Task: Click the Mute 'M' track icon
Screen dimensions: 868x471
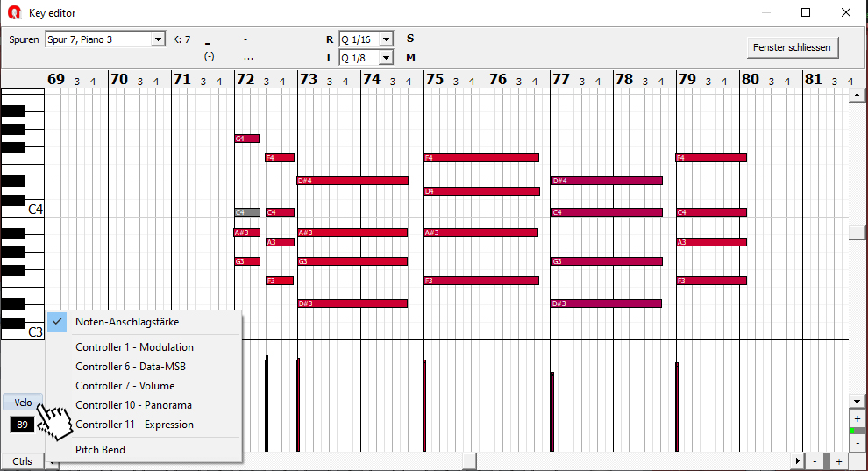Action: (x=410, y=58)
